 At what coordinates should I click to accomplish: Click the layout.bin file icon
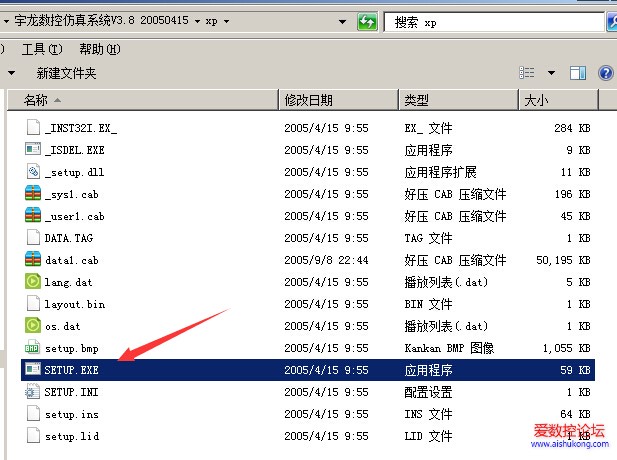pyautogui.click(x=33, y=304)
